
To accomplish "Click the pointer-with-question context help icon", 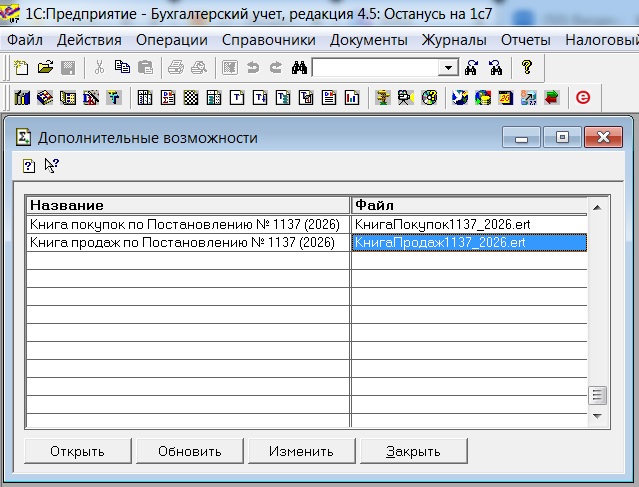I will [x=52, y=165].
